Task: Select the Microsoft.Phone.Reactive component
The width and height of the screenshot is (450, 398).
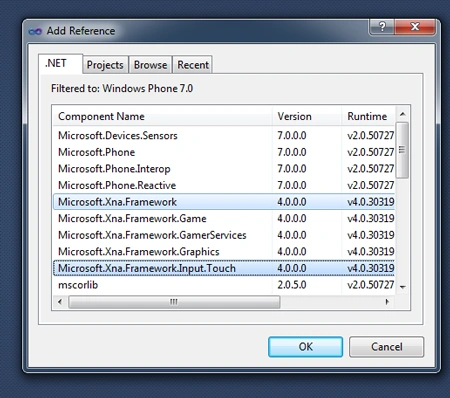Action: (224, 185)
